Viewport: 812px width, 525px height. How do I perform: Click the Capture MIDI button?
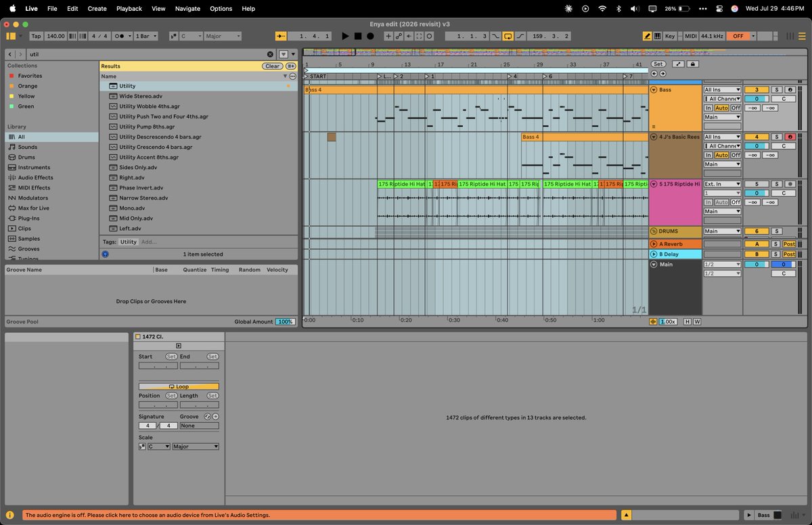420,36
